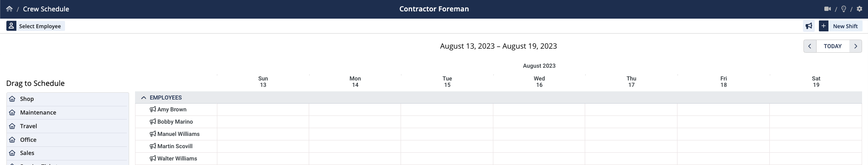The width and height of the screenshot is (868, 165).
Task: Select the Shop item in Drag to Schedule
Action: click(x=68, y=99)
